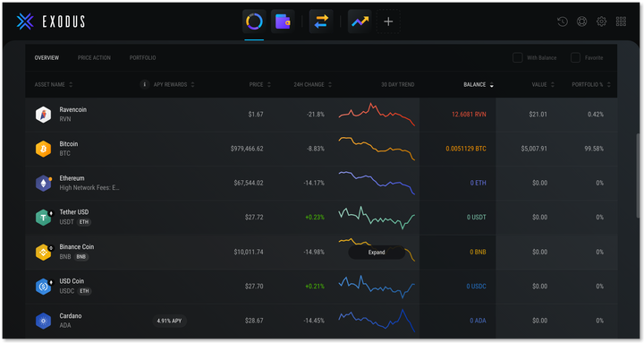This screenshot has width=644, height=343.
Task: Click the Exodus logo
Action: [51, 21]
